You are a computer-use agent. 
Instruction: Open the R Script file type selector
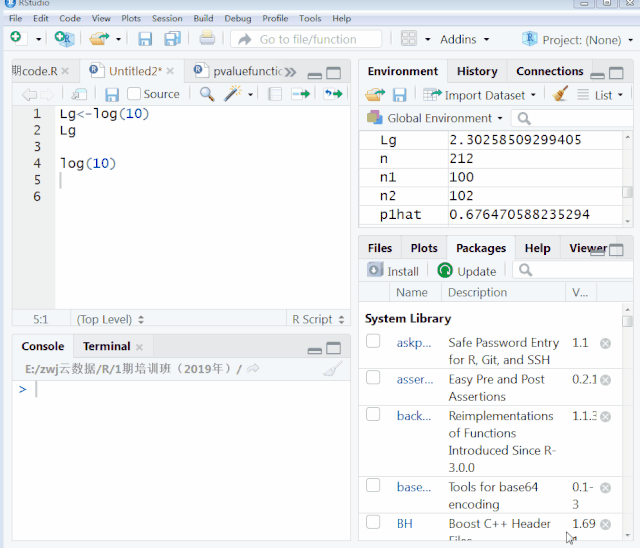click(318, 319)
